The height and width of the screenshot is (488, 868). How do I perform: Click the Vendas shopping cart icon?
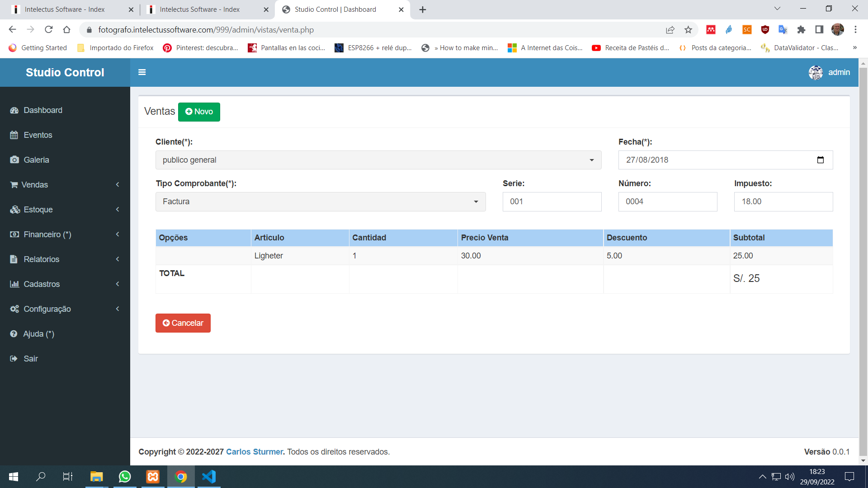pos(14,185)
